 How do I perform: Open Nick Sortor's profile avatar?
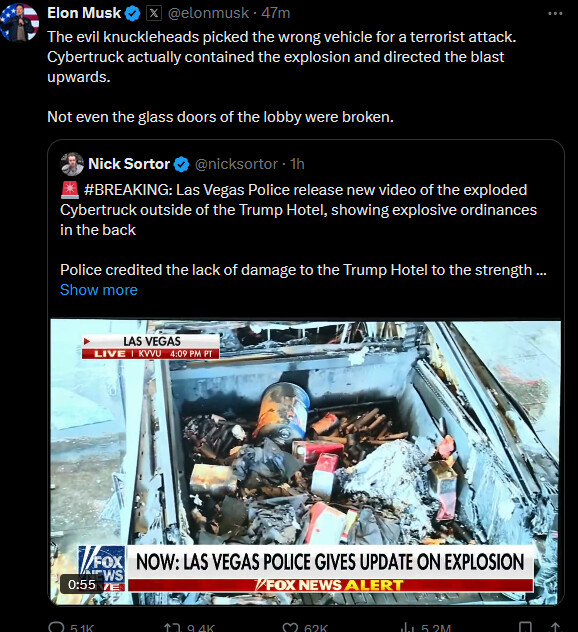click(72, 164)
